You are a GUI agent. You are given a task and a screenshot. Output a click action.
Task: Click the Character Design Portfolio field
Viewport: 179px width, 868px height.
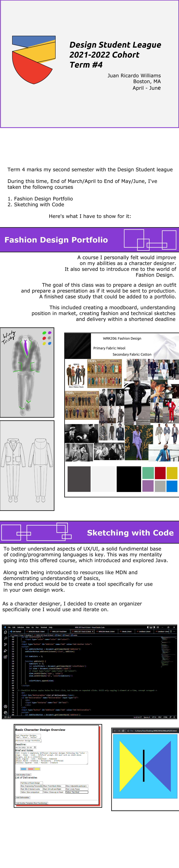28,741
